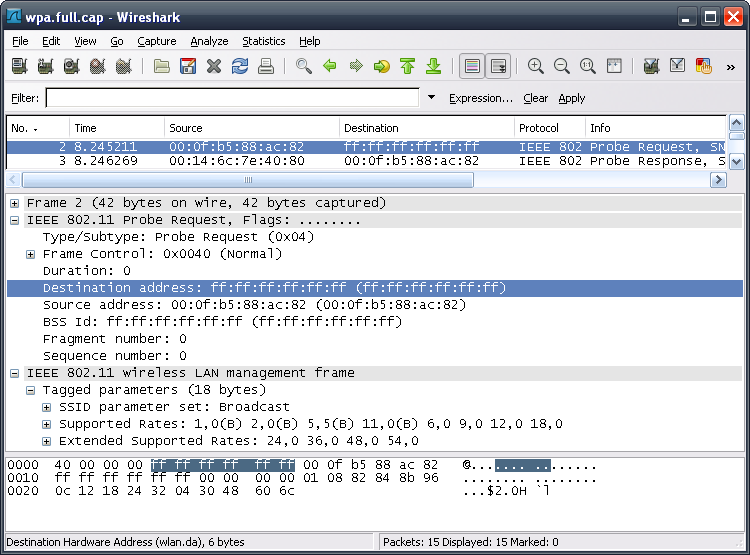Screen dimensions: 750x555
Task: Jump to the last packet icon
Action: point(434,66)
